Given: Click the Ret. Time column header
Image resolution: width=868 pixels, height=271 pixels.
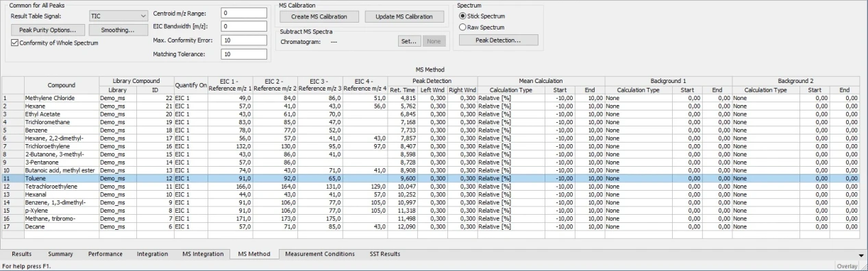Looking at the screenshot, I should 403,90.
